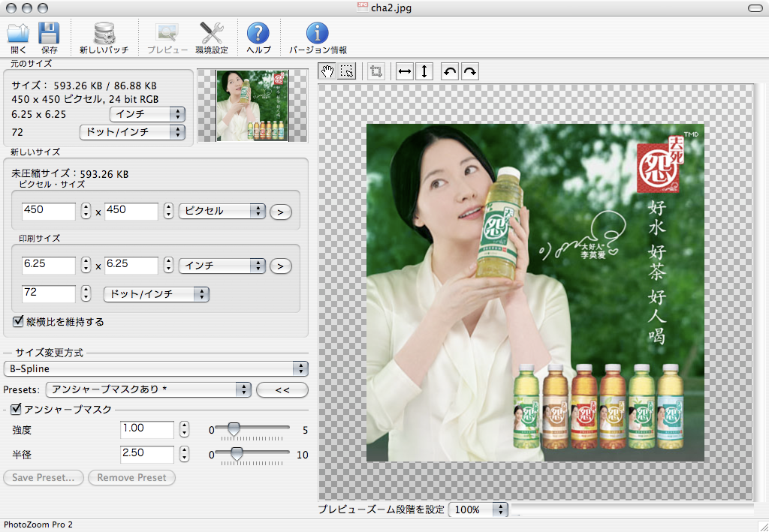Open the preview zoom 100% dropdown
Viewport: 769px width, 532px height.
(x=478, y=509)
